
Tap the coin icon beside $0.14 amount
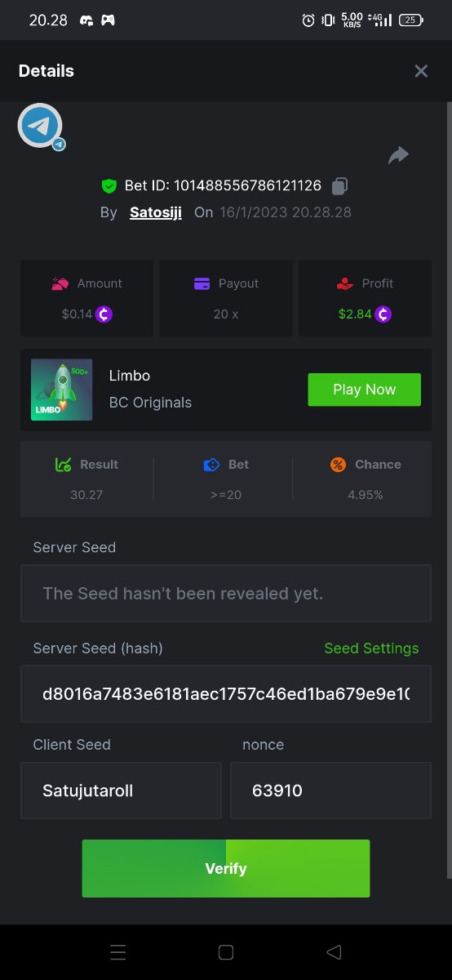pyautogui.click(x=104, y=314)
